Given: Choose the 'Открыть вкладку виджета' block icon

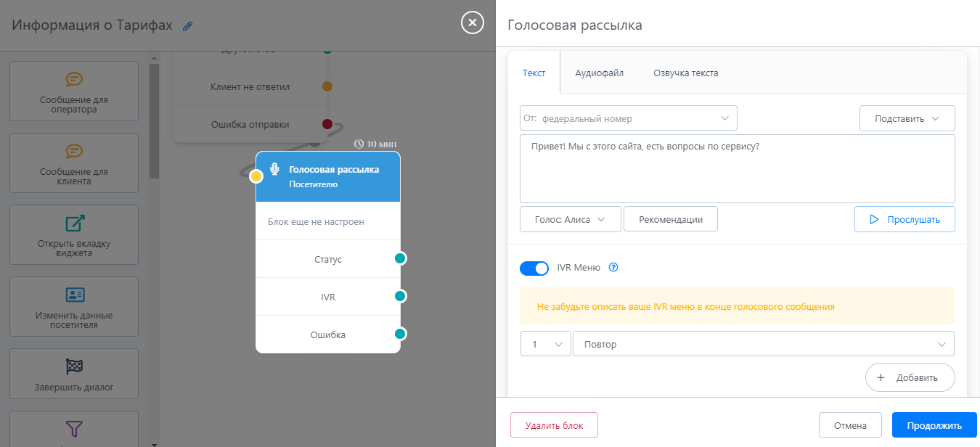Looking at the screenshot, I should [x=74, y=223].
